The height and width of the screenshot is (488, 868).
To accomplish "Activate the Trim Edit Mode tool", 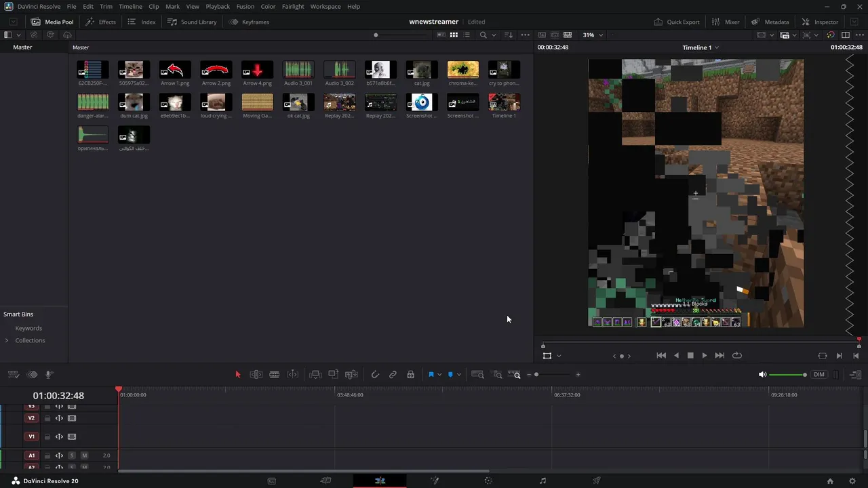I will pyautogui.click(x=256, y=374).
